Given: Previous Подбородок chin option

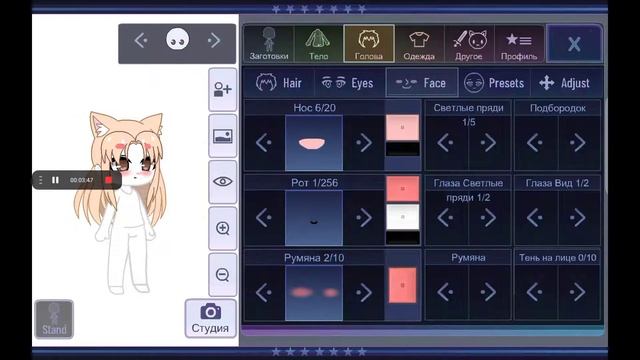Looking at the screenshot, I should (536, 143).
